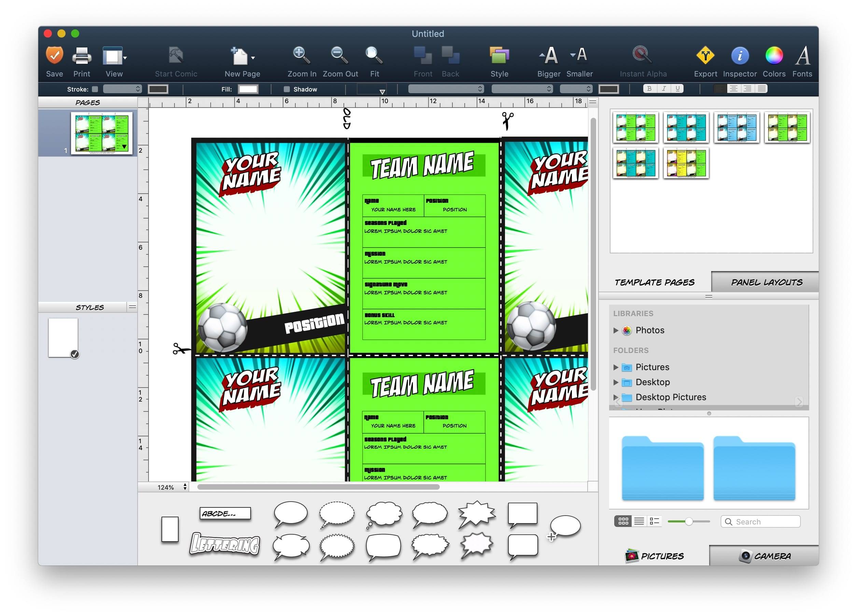Viewport: 857px width, 616px height.
Task: Open the Fonts panel icon
Action: tap(802, 56)
